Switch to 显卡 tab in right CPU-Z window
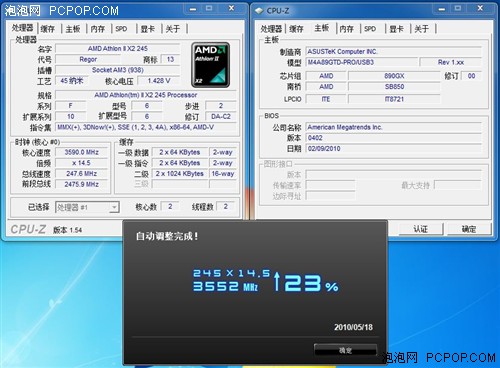This screenshot has height=368, width=500. click(x=396, y=29)
